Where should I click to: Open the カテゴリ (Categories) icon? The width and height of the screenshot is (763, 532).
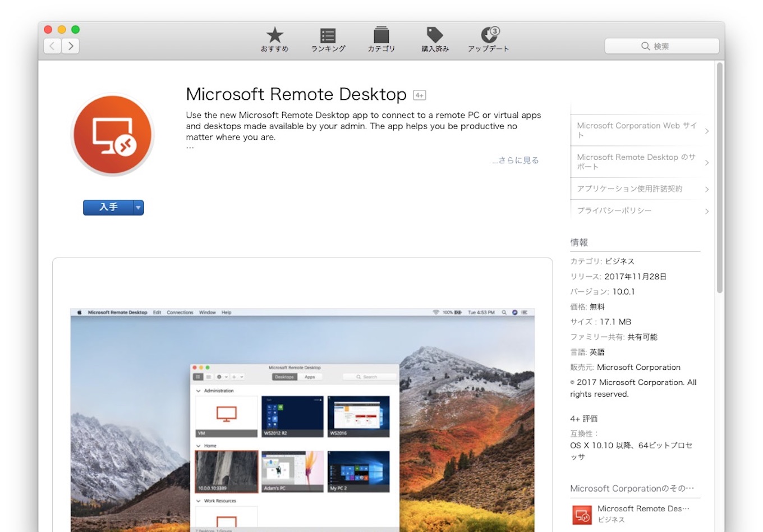tap(381, 35)
